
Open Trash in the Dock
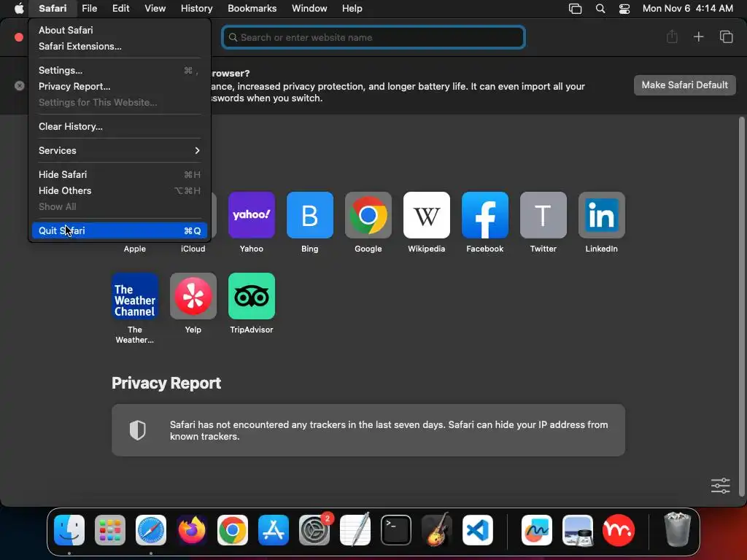click(677, 529)
